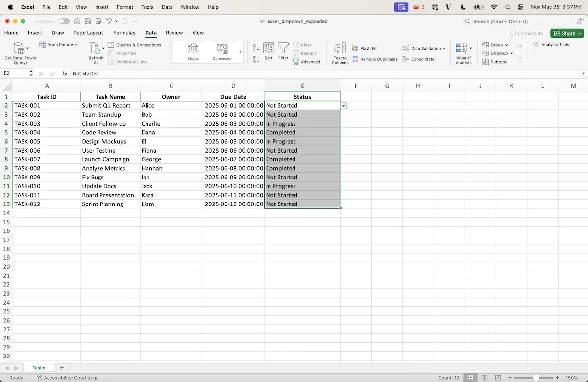Select row 7 header
588x382 pixels.
pos(6,151)
